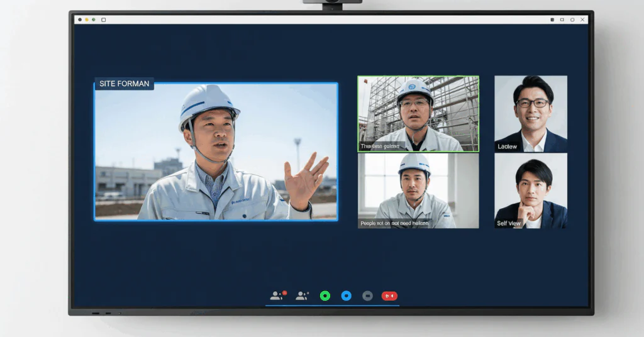Screen dimensions: 644x337
Task: Toggle the green circular call control button
Action: coord(325,296)
